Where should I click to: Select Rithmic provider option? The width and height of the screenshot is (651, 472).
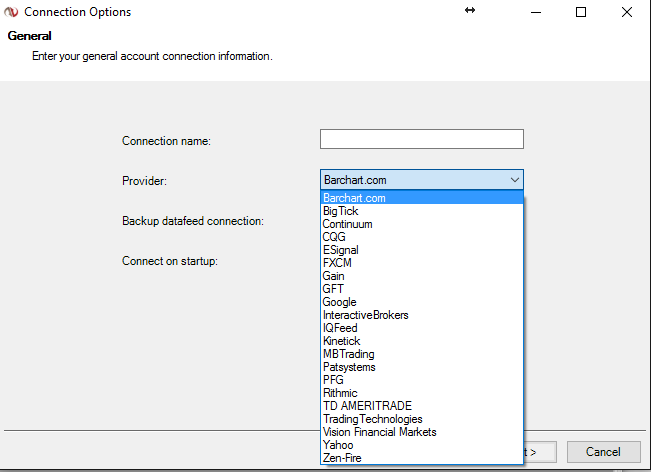[x=422, y=393]
